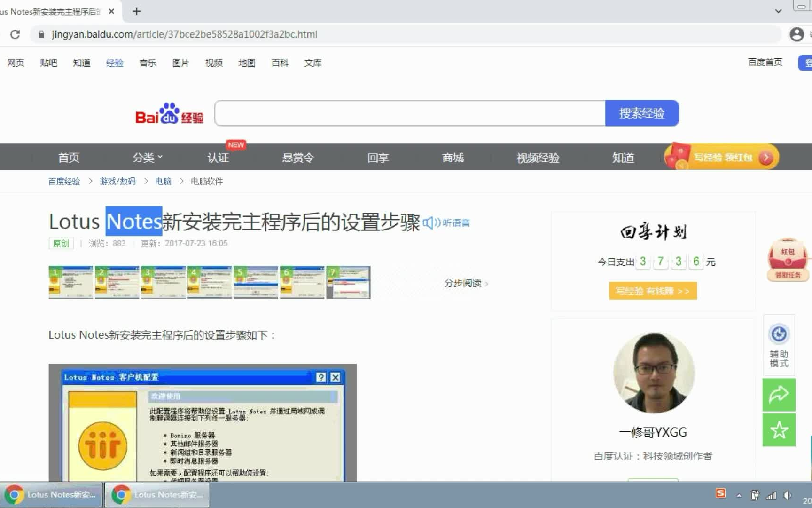Open step 3 thumbnail
Viewport: 812px width, 508px height.
pos(164,282)
